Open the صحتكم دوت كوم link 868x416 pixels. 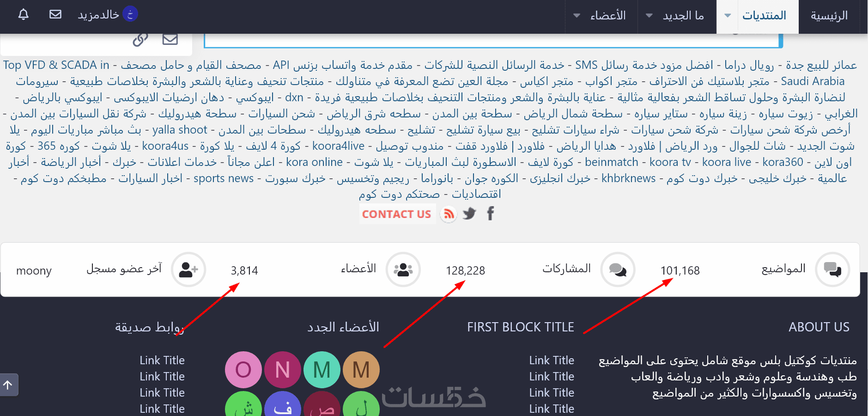click(x=399, y=194)
